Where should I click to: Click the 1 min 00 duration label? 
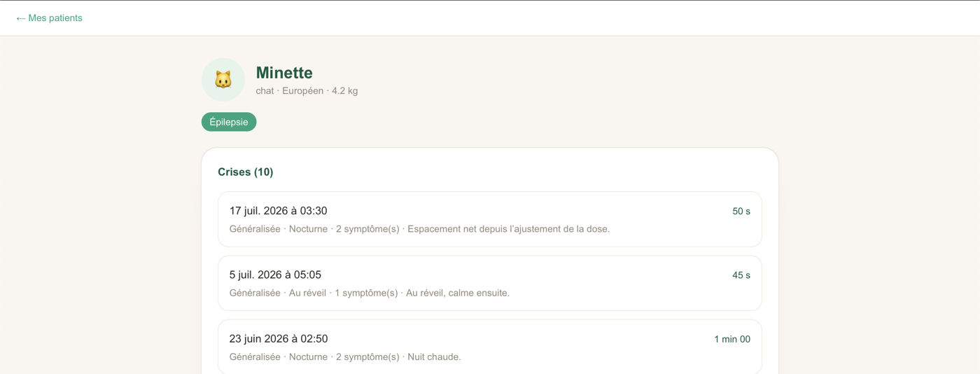click(x=732, y=339)
